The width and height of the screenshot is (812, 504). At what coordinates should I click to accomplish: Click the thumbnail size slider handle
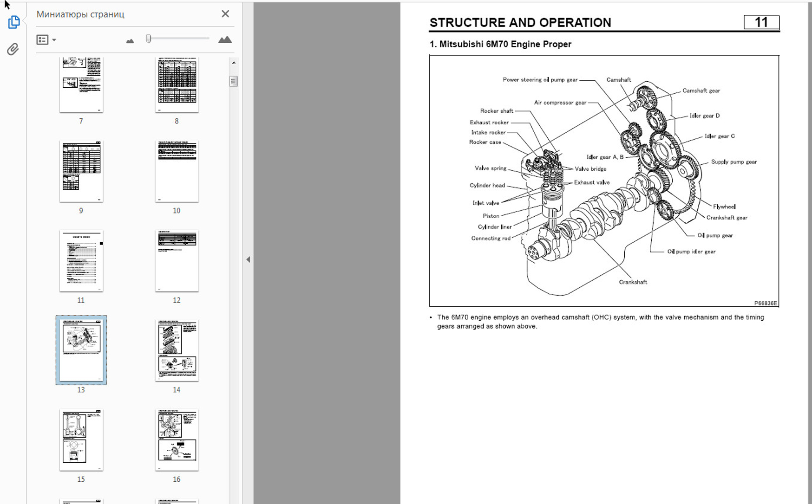click(148, 39)
